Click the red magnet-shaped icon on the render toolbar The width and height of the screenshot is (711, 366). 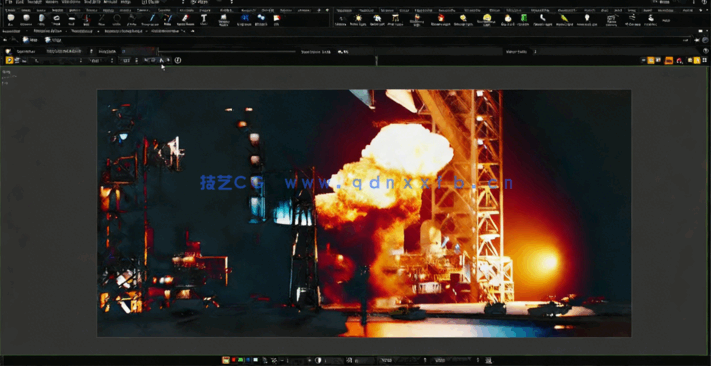[679, 60]
